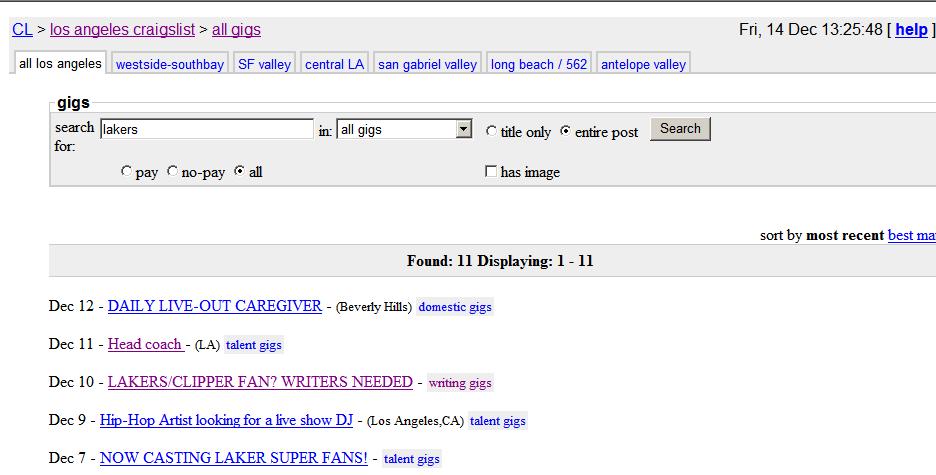
Task: Open 'NOW CASTING LAKER SUPER FANS!' listing
Action: point(233,459)
